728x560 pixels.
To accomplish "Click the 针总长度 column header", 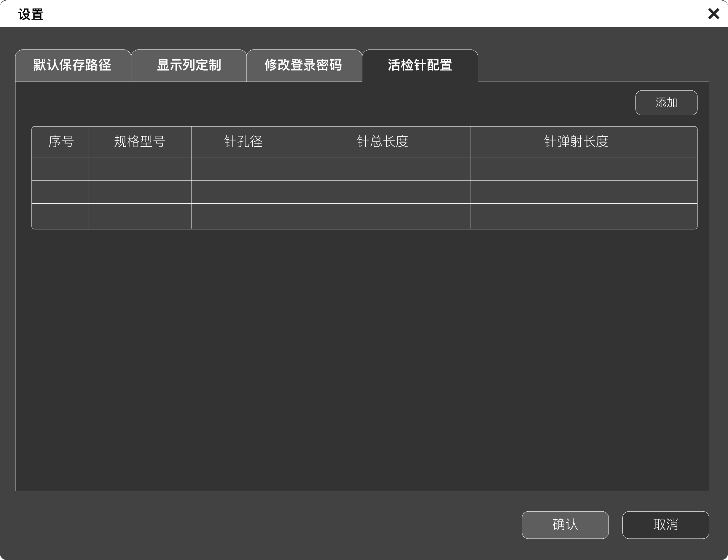I will (382, 142).
